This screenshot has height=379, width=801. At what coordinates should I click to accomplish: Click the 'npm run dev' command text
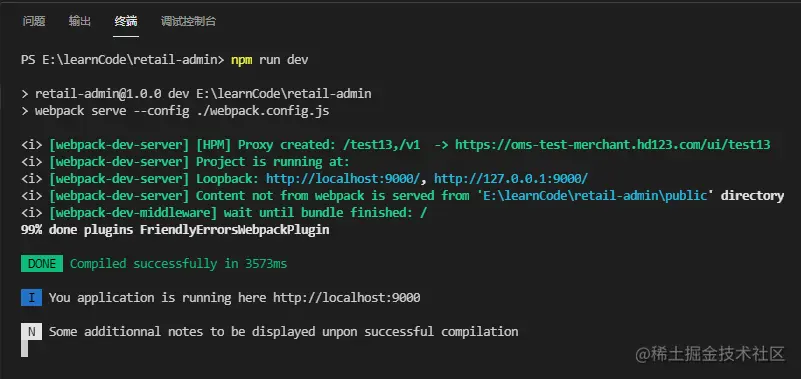click(270, 60)
